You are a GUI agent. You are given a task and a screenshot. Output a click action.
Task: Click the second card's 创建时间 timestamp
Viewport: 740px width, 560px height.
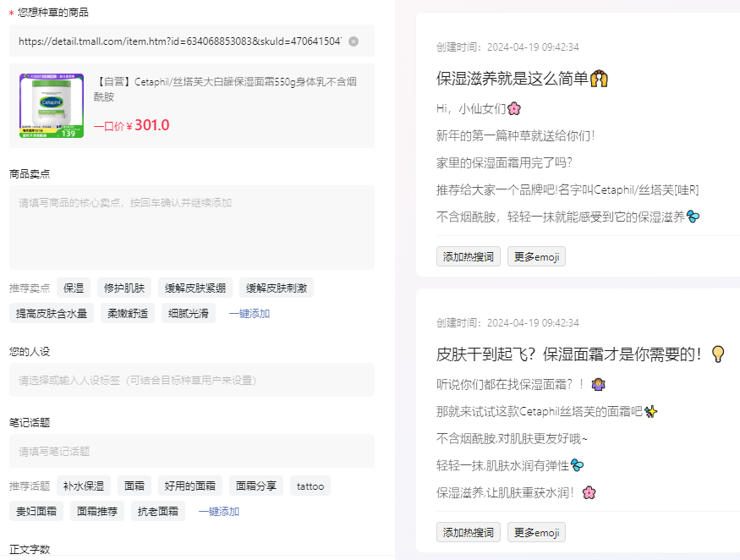click(x=507, y=322)
